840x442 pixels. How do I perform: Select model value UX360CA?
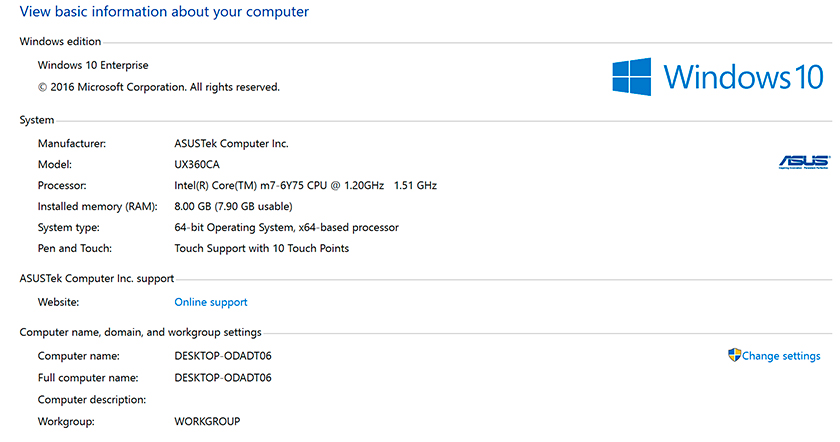pos(197,164)
